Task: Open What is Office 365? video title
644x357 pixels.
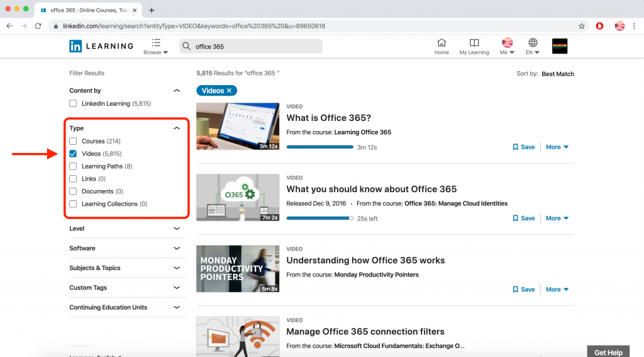Action: [328, 118]
